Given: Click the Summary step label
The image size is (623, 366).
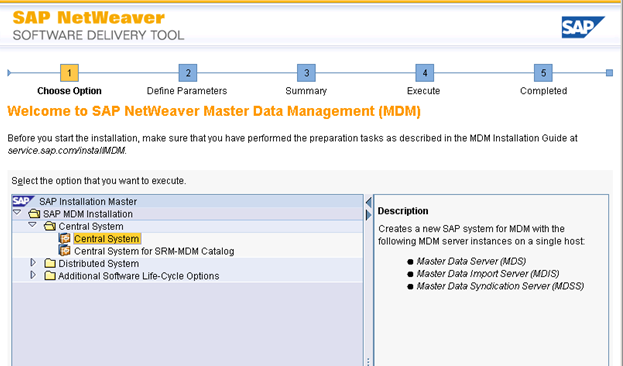Looking at the screenshot, I should coord(306,91).
